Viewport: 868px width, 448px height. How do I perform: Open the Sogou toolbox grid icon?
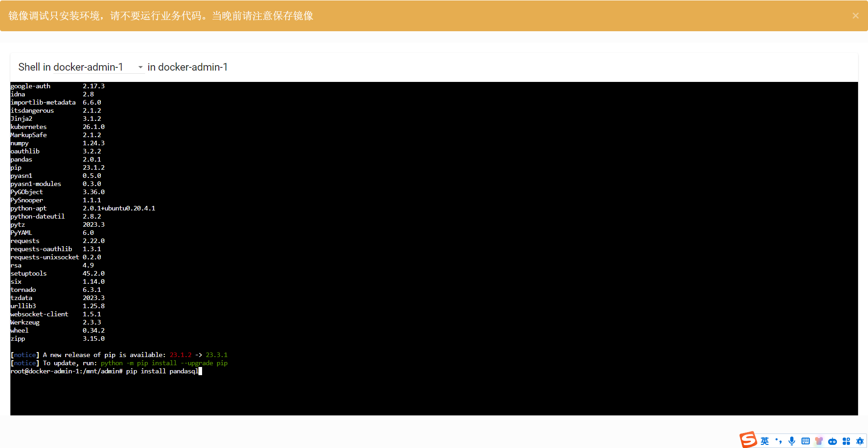click(846, 441)
